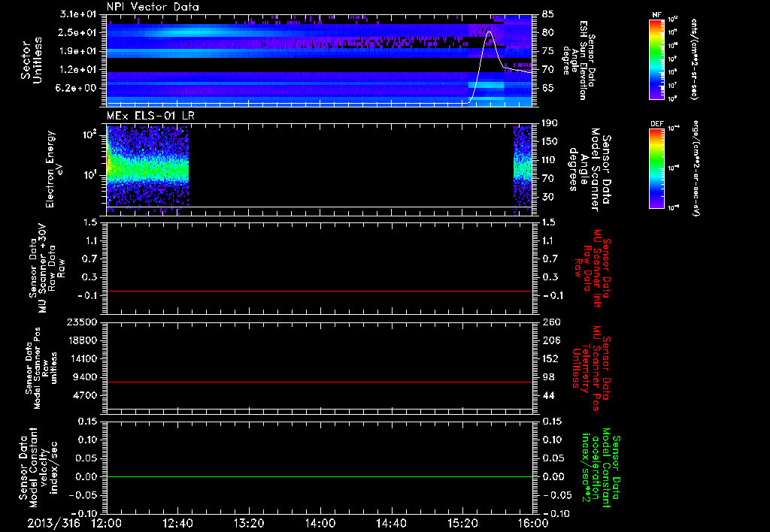Image resolution: width=770 pixels, height=532 pixels.
Task: Click the 'Model Scanner Pos Raw unitless' axis title
Action: pyautogui.click(x=42, y=368)
